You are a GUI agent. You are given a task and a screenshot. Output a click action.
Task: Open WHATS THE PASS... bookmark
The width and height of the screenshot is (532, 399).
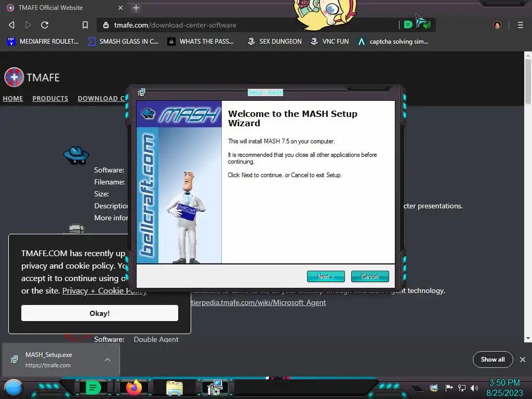(201, 42)
